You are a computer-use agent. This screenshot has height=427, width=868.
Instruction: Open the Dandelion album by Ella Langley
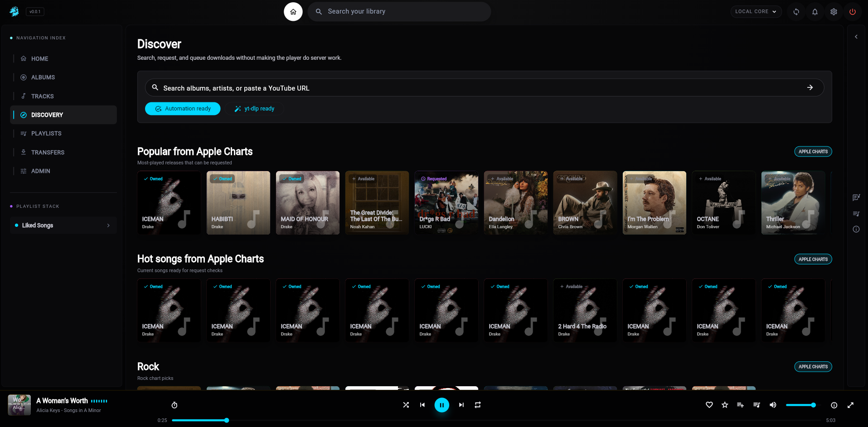tap(516, 203)
